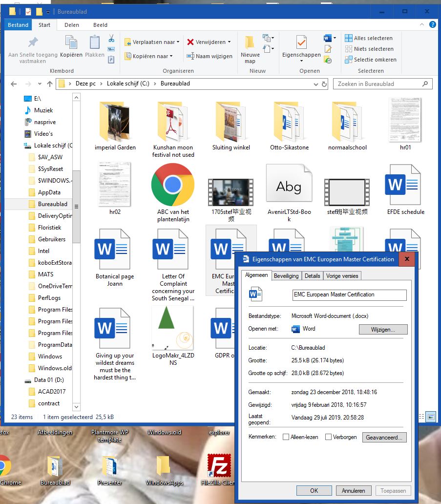The width and height of the screenshot is (441, 504).
Task: Enable the Alleen-lezen checkbox
Action: 286,437
